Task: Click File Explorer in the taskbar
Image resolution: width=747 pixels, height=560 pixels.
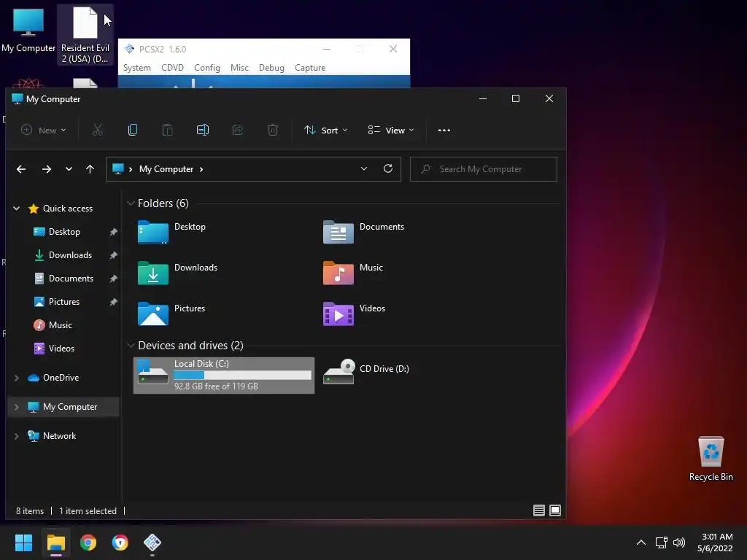Action: click(55, 542)
